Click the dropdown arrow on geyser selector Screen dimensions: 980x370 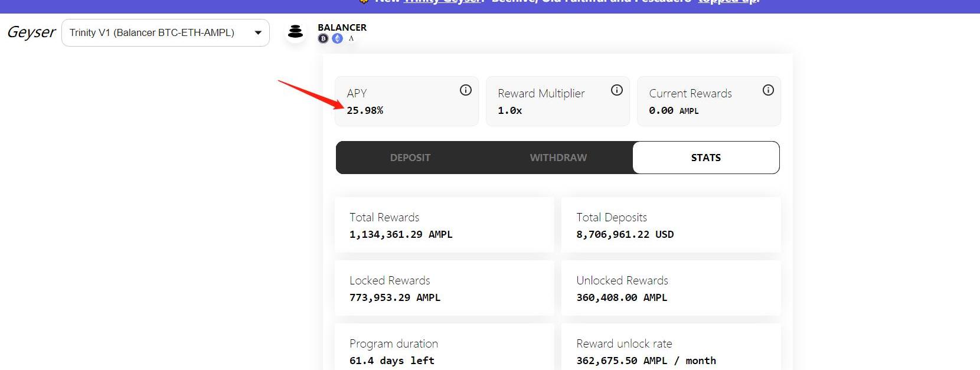(x=258, y=33)
